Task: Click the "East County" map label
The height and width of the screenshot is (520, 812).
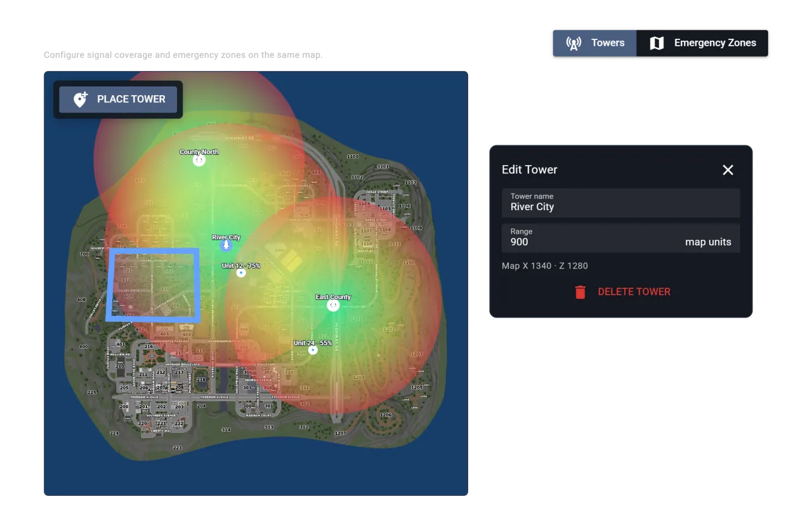Action: pos(333,297)
